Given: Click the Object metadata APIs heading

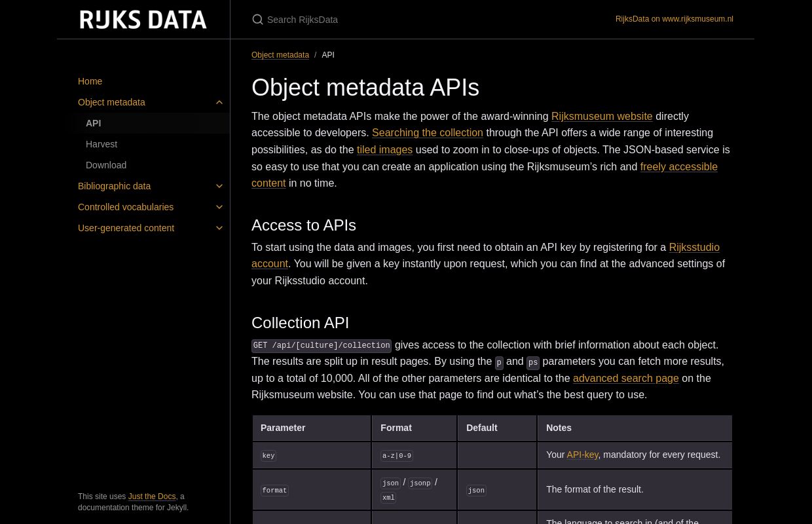Looking at the screenshot, I should pyautogui.click(x=365, y=88).
